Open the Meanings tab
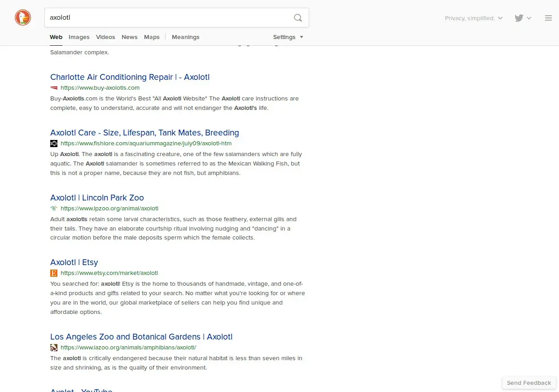The image size is (559, 392). [x=185, y=37]
